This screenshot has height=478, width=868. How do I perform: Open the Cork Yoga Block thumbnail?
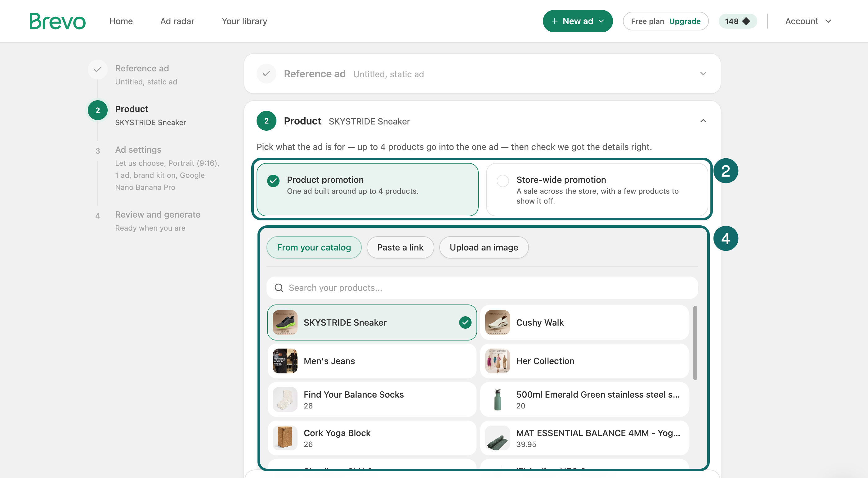click(x=285, y=438)
